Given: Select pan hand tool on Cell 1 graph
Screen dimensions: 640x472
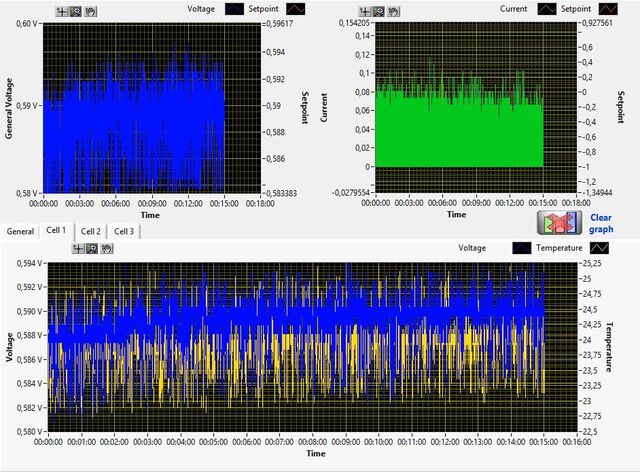Looking at the screenshot, I should [x=107, y=248].
